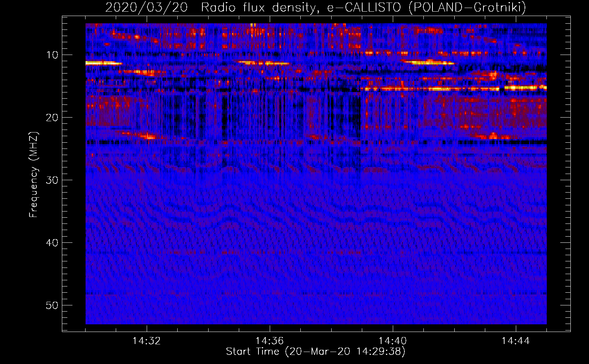The height and width of the screenshot is (364, 589).
Task: Click the 14:44 time axis label
Action: tap(515, 341)
